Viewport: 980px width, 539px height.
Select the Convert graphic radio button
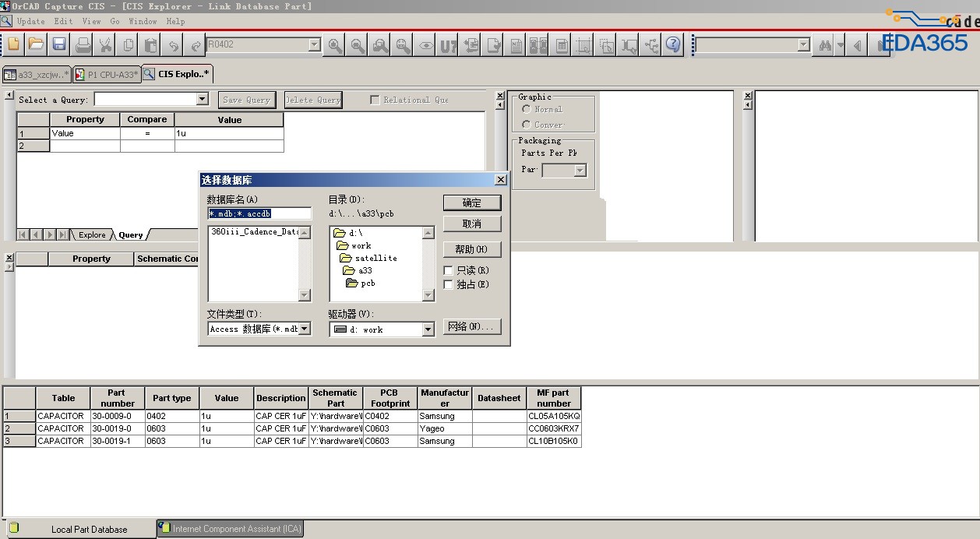coord(527,125)
